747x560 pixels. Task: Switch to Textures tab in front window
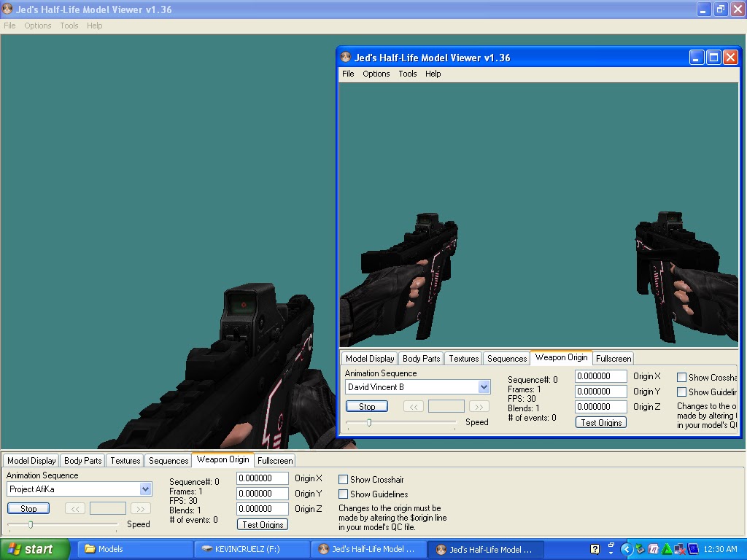(x=463, y=359)
